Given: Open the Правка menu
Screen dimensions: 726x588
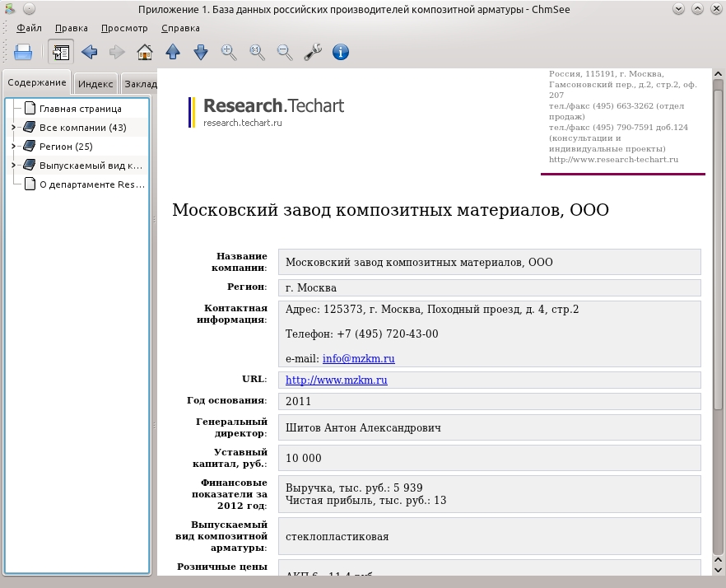Looking at the screenshot, I should tap(72, 28).
